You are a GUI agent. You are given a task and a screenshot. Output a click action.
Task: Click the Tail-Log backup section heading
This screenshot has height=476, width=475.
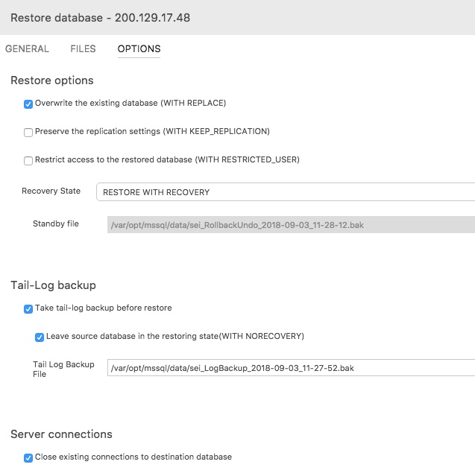coord(54,285)
